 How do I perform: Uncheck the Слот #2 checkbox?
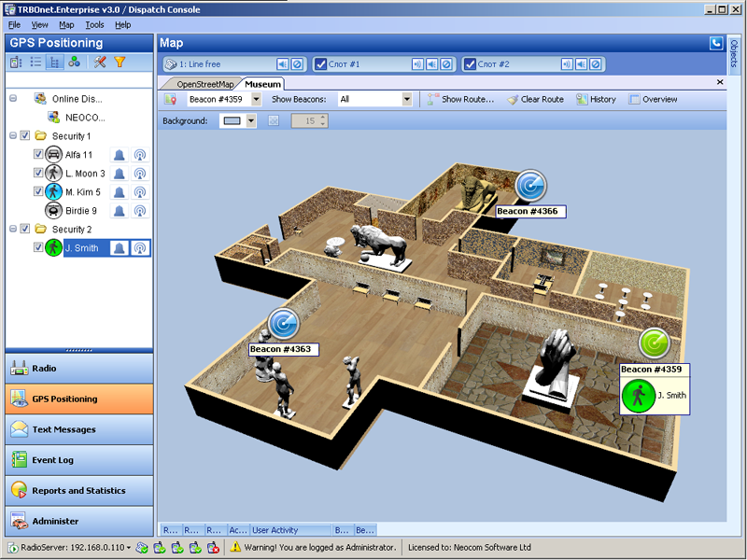point(471,64)
